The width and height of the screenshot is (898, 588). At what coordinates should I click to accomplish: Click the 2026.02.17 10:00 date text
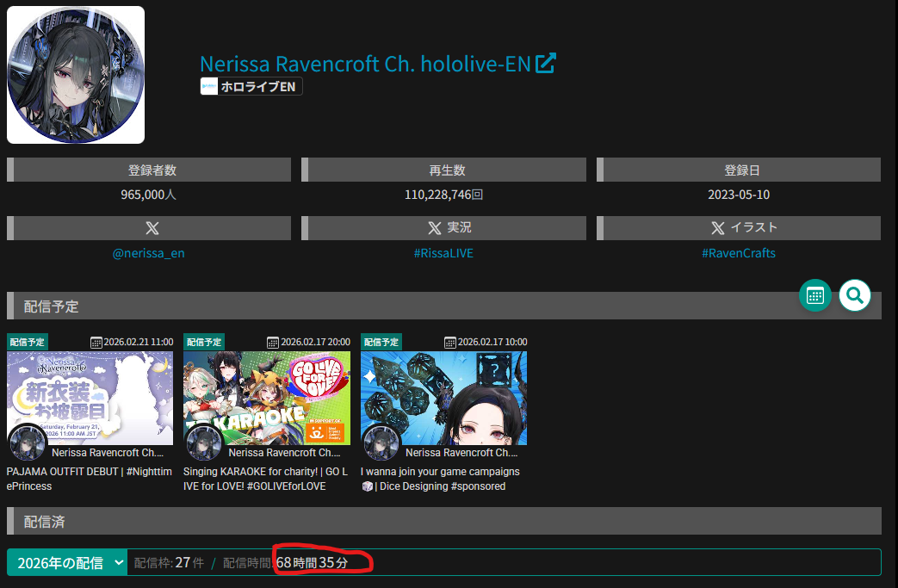492,342
